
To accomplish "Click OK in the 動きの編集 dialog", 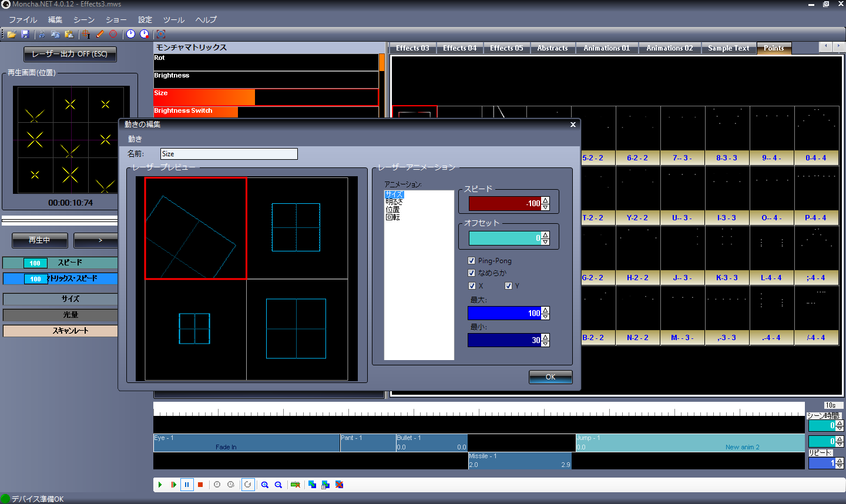I will coord(550,377).
